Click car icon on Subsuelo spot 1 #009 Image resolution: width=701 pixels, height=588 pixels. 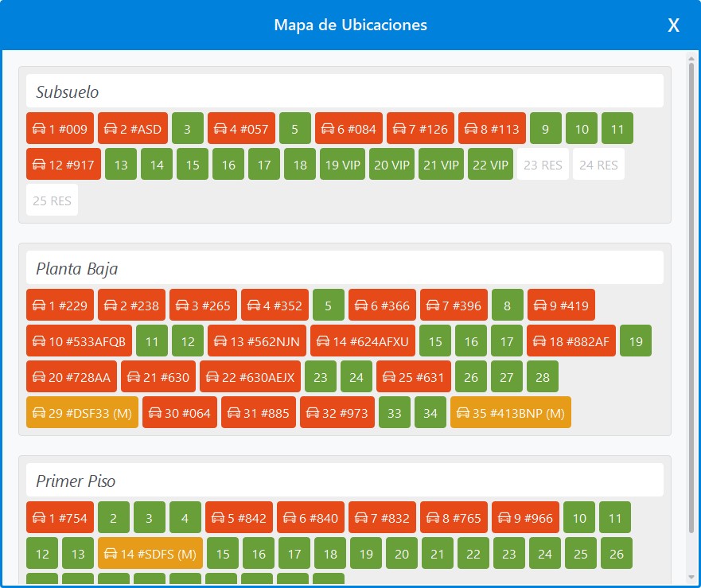(x=39, y=129)
